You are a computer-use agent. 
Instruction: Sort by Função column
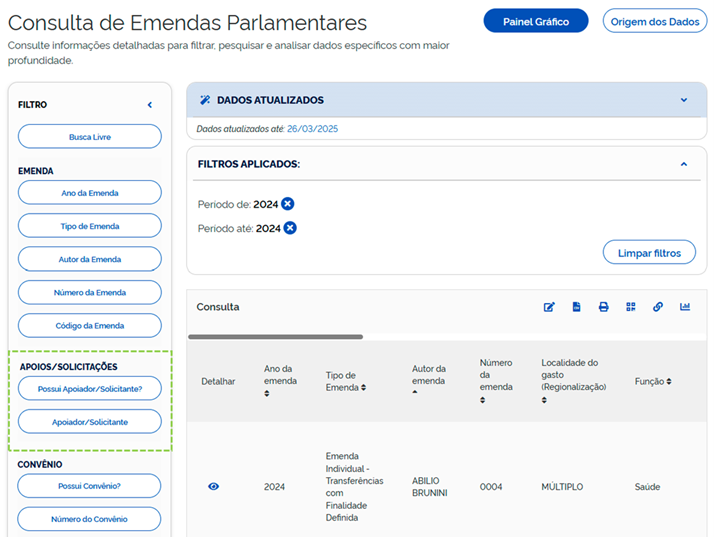pos(668,381)
